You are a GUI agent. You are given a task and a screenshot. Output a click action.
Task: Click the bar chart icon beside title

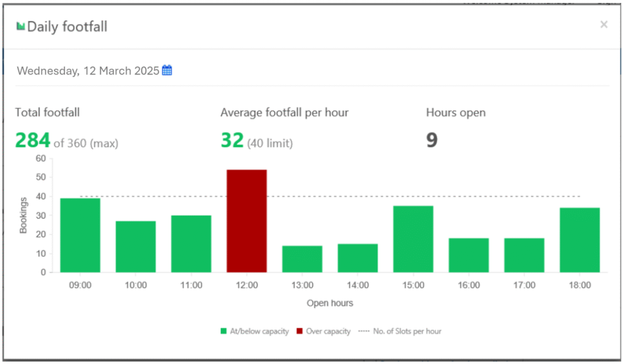[21, 26]
